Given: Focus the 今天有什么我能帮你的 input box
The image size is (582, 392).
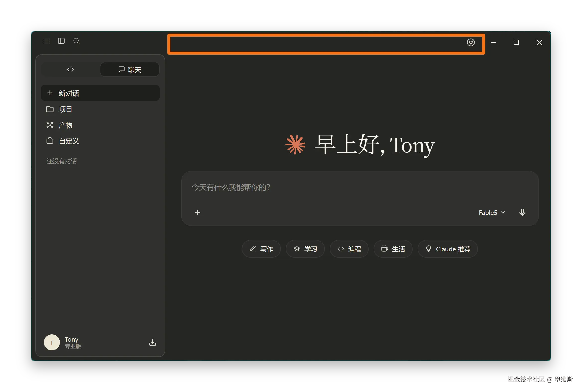Looking at the screenshot, I should click(360, 187).
